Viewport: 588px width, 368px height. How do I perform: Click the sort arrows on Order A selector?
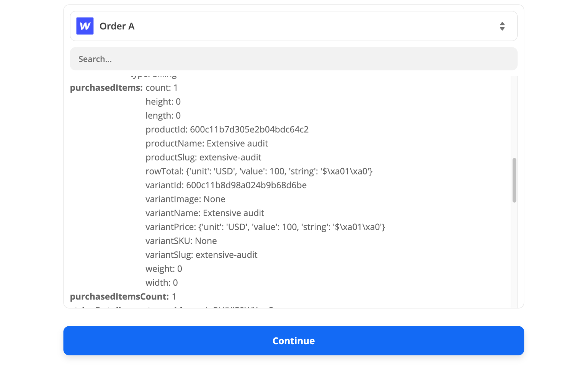[x=503, y=26]
